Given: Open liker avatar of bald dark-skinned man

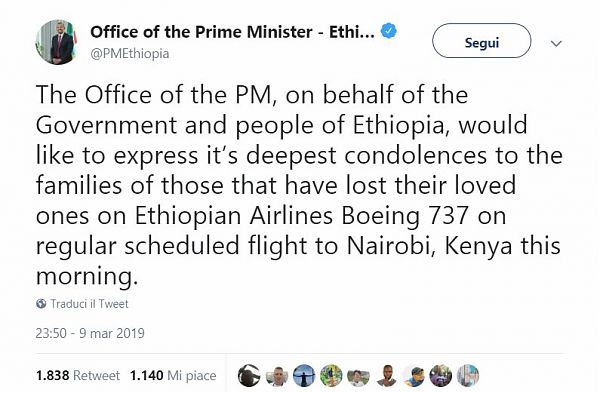Looking at the screenshot, I should 386,375.
